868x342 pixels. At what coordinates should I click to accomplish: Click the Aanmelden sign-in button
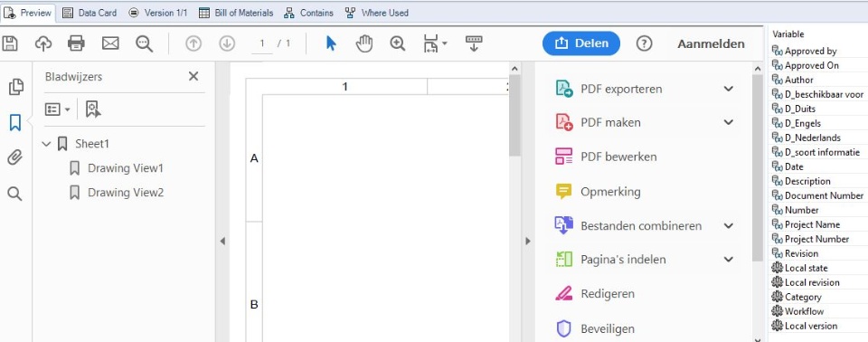point(711,43)
